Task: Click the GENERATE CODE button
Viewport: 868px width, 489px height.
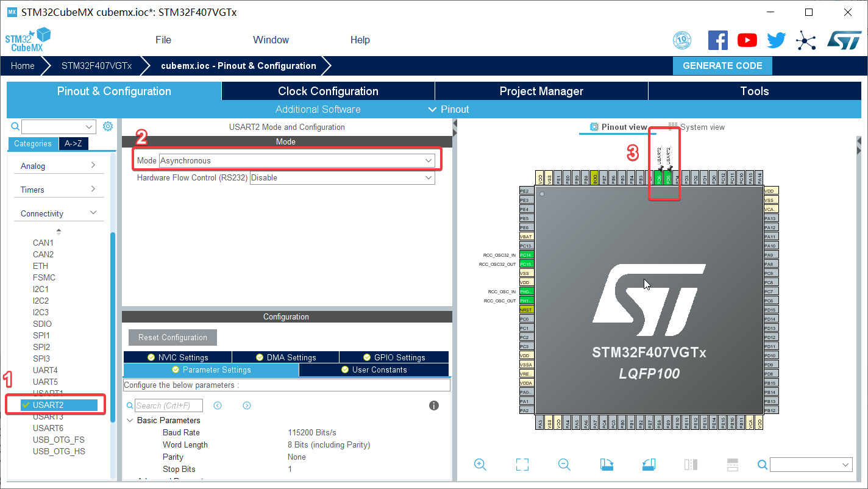Action: (722, 65)
